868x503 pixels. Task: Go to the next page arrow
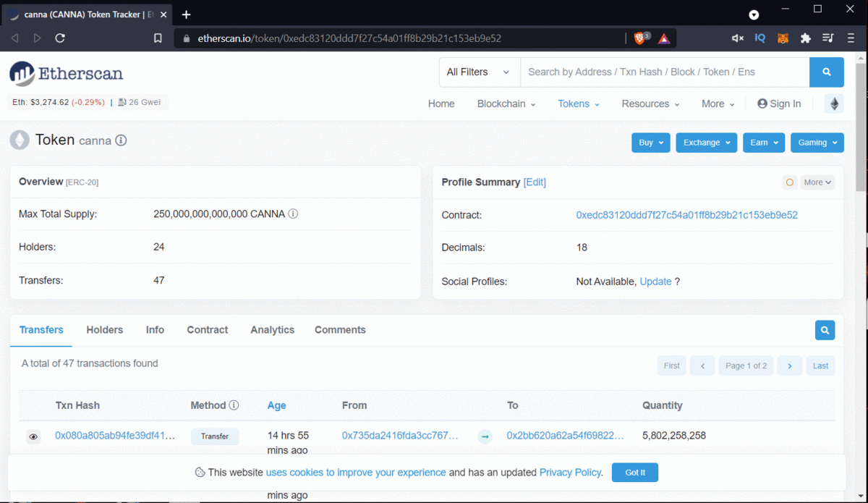(790, 365)
